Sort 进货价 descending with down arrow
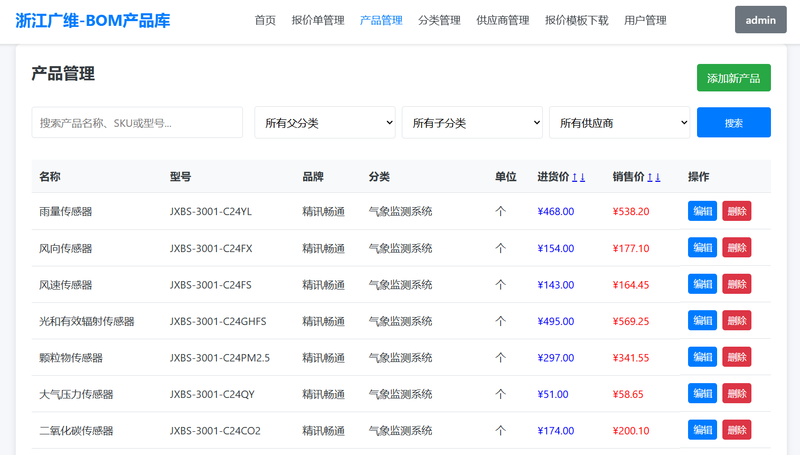Image resolution: width=800 pixels, height=455 pixels. tap(583, 177)
